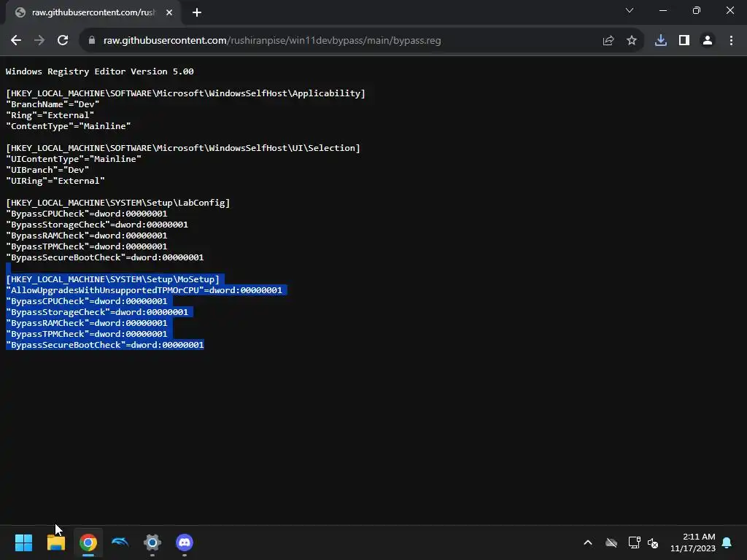
Task: Click the address bar URL
Action: tap(272, 41)
